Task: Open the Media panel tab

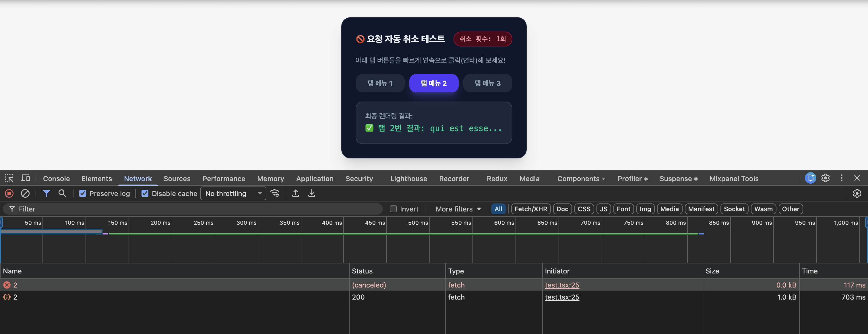Action: (x=529, y=178)
